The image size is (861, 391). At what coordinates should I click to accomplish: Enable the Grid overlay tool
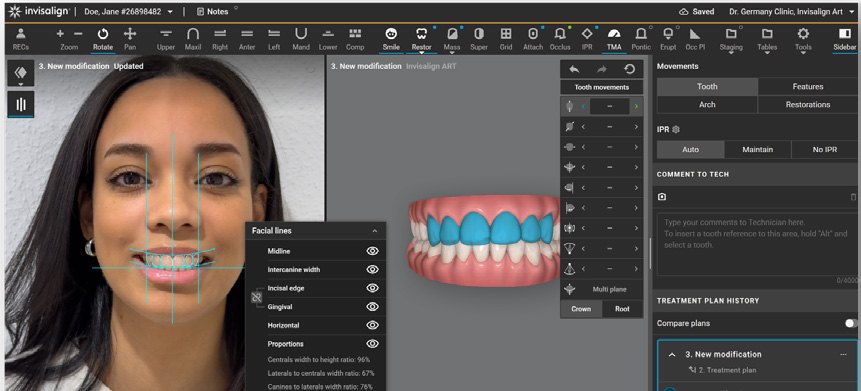coord(506,39)
